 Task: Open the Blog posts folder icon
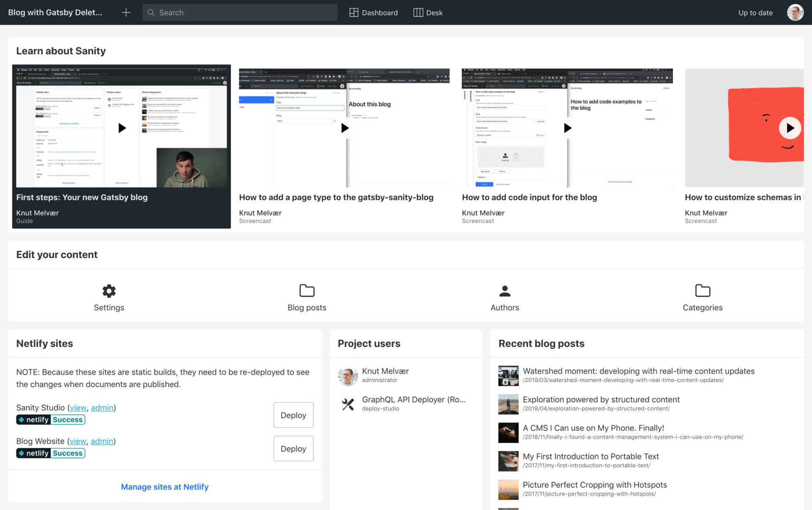coord(307,291)
